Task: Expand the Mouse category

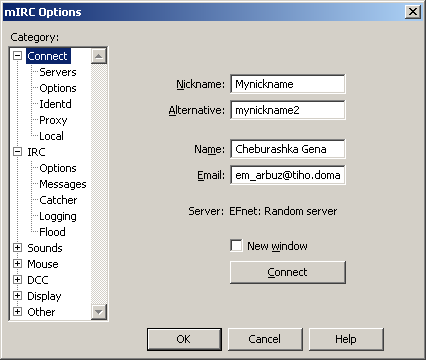Action: [17, 264]
